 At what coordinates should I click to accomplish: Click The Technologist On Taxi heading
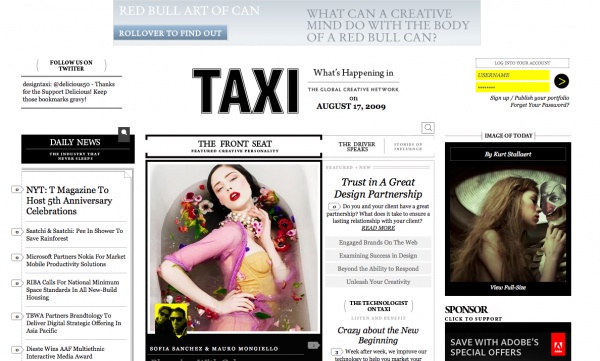coord(378,306)
